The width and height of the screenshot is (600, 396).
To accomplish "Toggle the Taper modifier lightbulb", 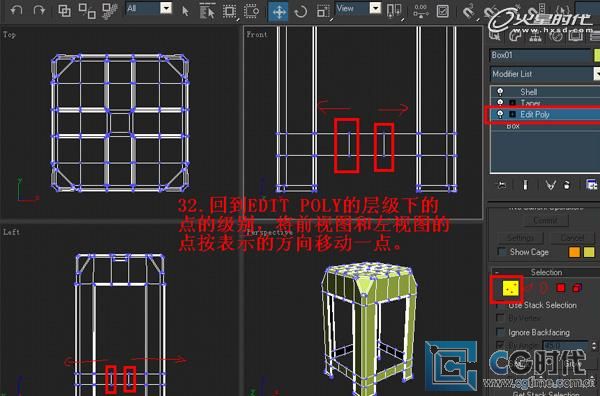I will pos(500,103).
